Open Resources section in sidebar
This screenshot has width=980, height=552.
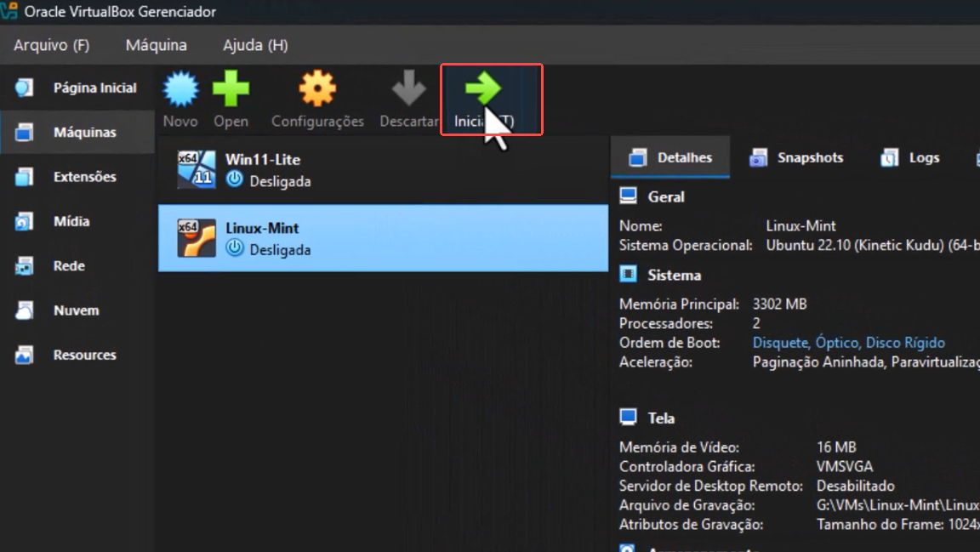(77, 355)
